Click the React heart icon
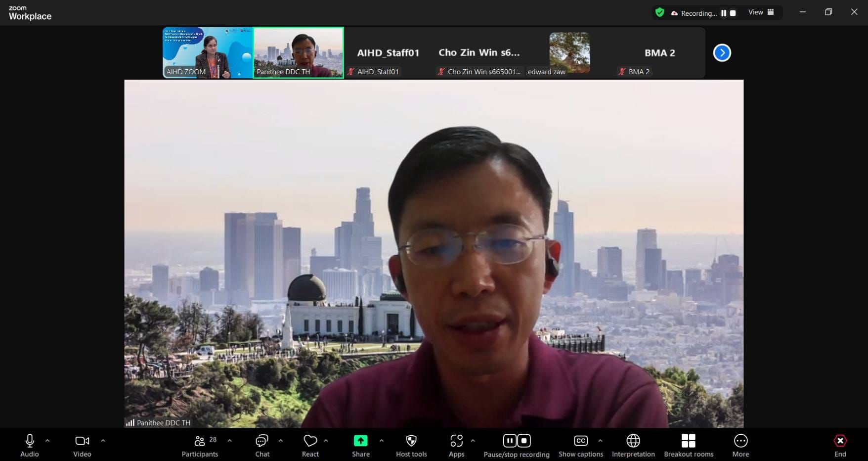The width and height of the screenshot is (868, 461). coord(310,446)
